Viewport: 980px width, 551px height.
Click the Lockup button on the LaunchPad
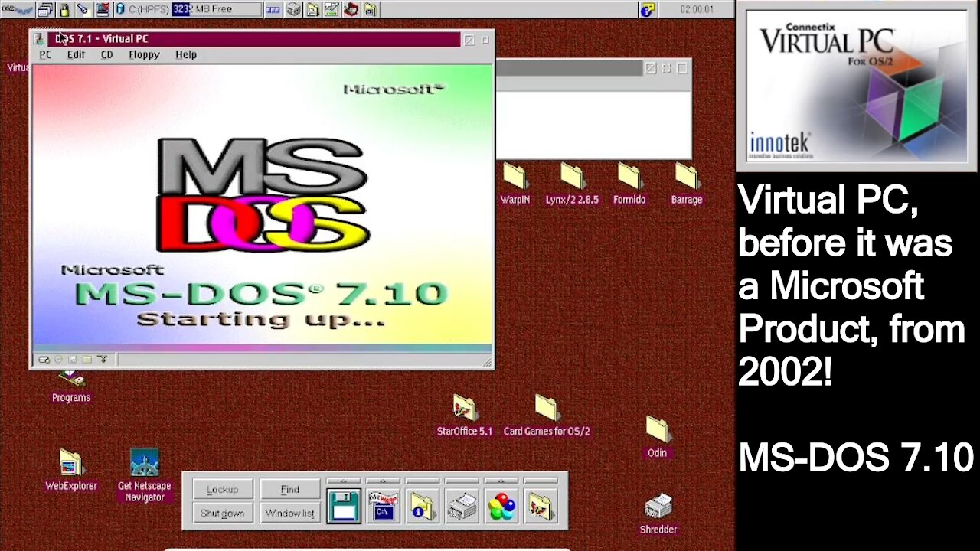tap(222, 489)
